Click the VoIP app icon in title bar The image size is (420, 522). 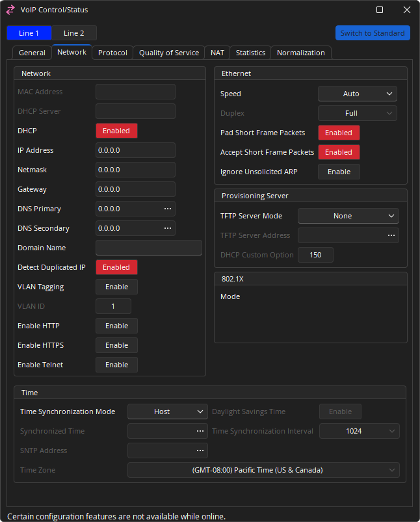(x=10, y=10)
